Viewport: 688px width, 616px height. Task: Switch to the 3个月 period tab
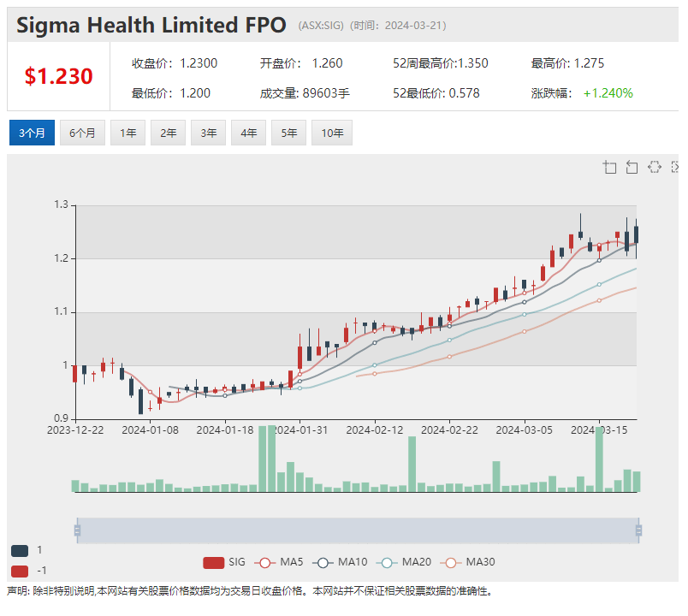tap(32, 133)
